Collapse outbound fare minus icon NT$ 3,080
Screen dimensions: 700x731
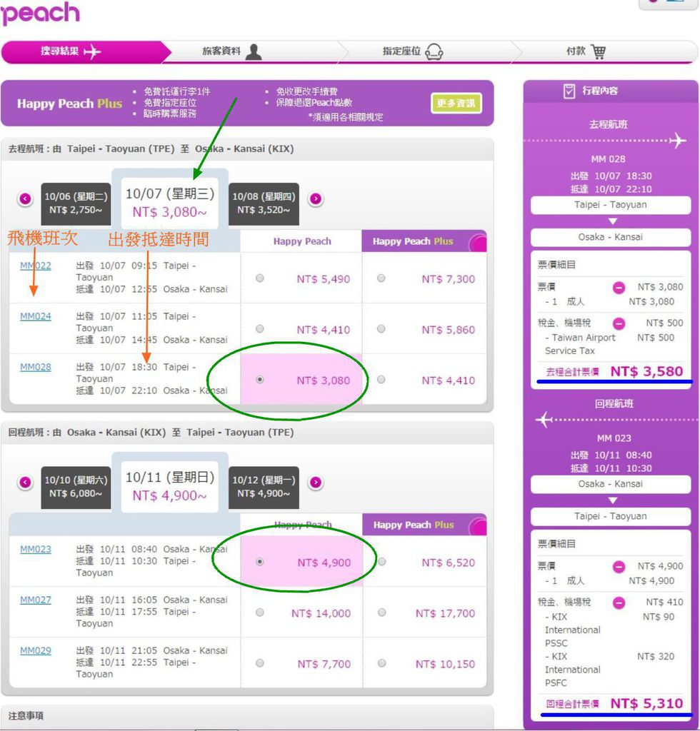click(619, 288)
